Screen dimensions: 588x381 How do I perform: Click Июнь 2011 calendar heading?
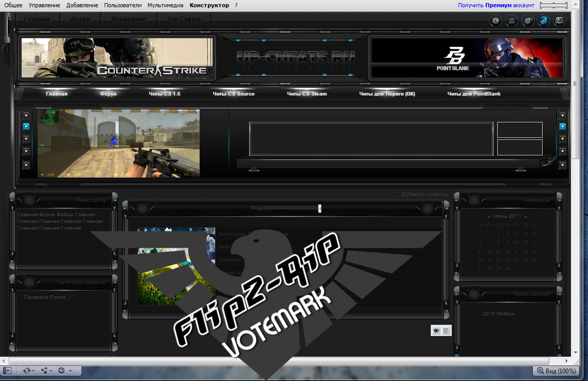coord(508,216)
